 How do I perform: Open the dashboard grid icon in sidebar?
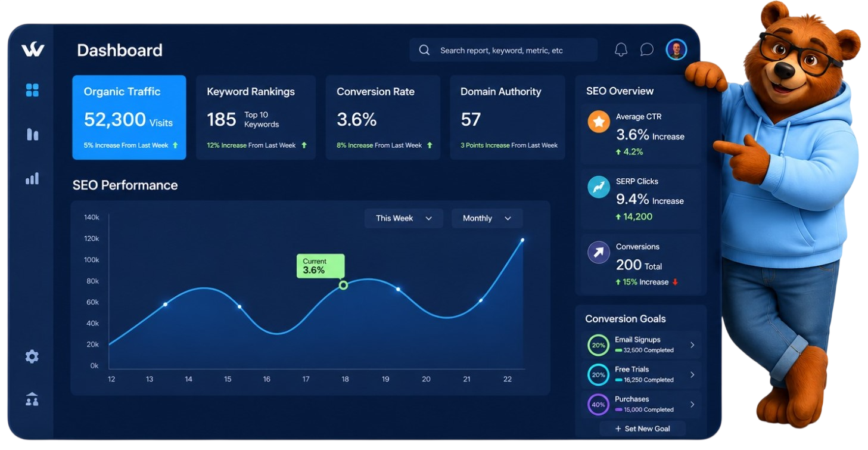(32, 90)
